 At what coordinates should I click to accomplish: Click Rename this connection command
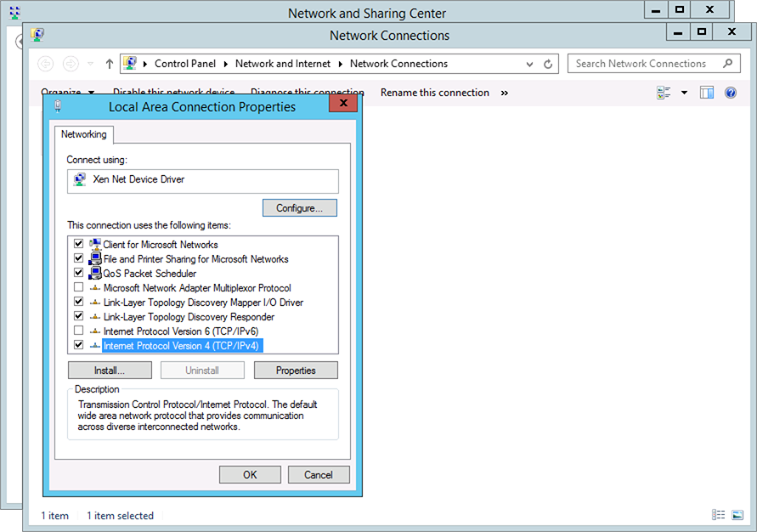(x=434, y=93)
